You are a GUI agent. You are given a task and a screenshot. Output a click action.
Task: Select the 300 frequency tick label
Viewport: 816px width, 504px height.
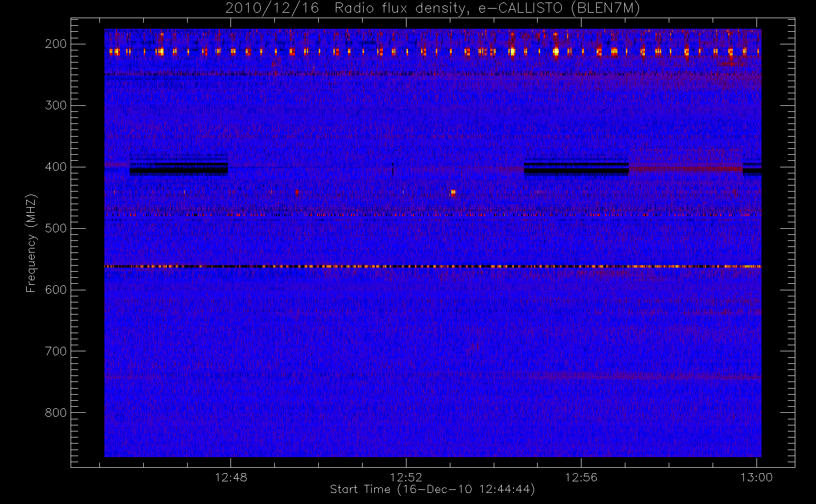(56, 105)
